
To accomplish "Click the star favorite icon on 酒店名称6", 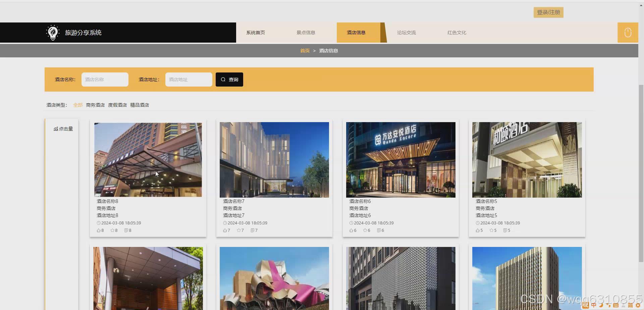I will (365, 230).
